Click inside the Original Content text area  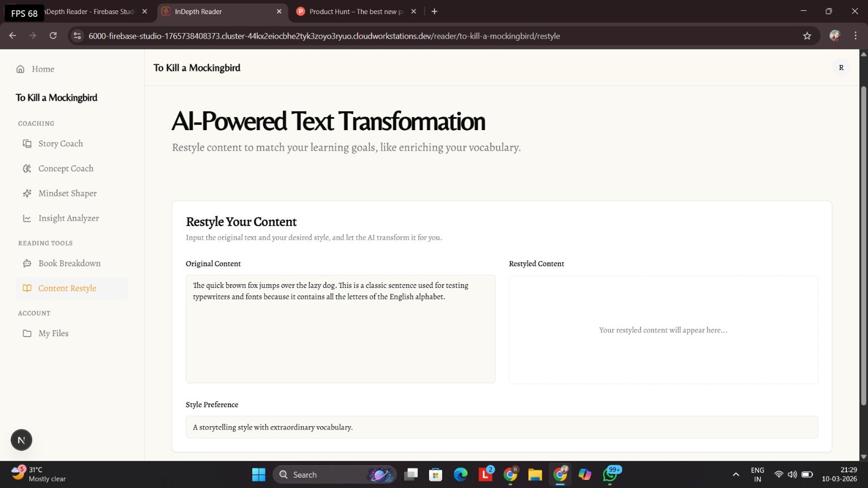340,329
